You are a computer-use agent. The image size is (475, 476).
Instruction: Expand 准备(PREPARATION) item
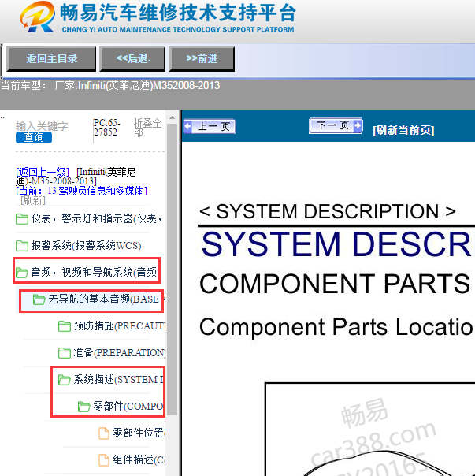tap(119, 353)
